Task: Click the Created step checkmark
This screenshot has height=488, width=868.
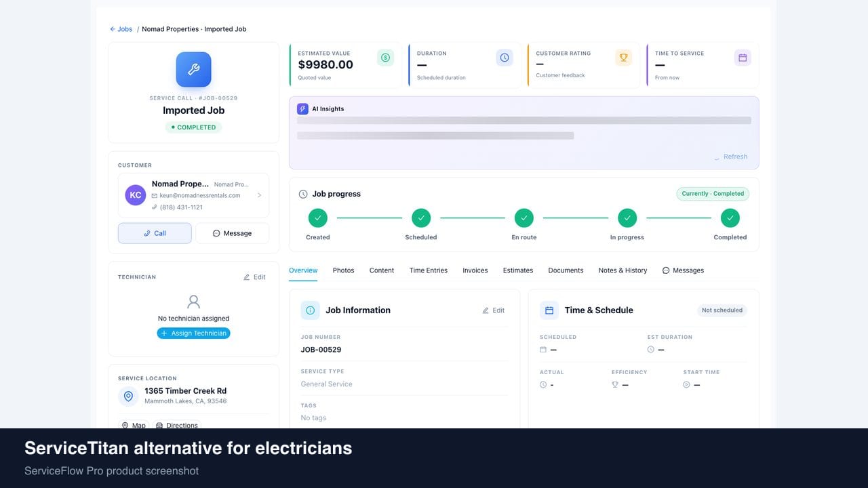Action: pyautogui.click(x=317, y=218)
